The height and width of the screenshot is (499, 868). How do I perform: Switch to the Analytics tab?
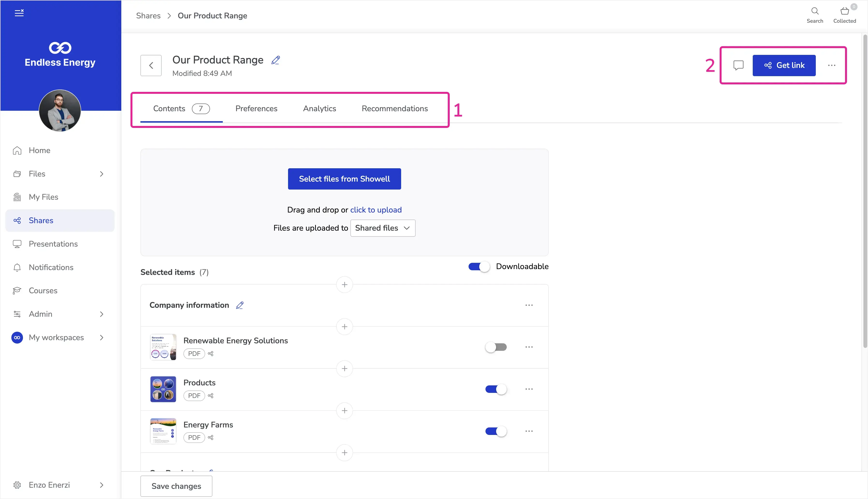(x=319, y=109)
